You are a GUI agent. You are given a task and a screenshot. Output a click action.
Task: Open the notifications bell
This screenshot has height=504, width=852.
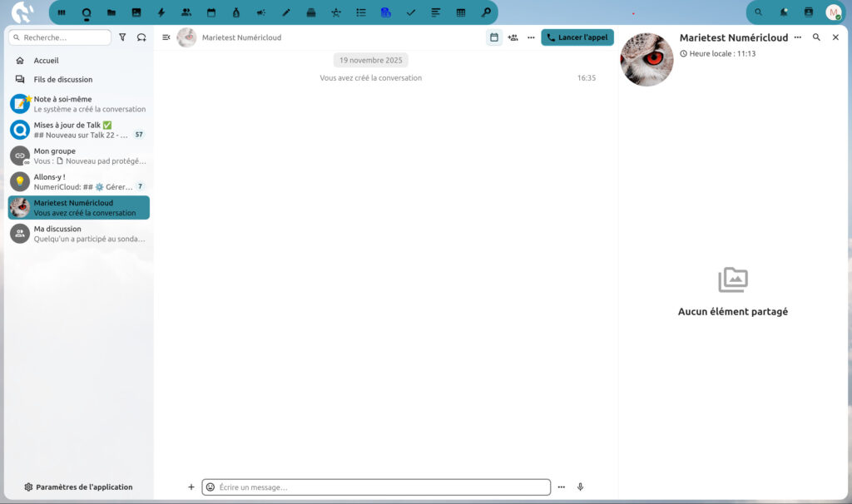point(784,12)
